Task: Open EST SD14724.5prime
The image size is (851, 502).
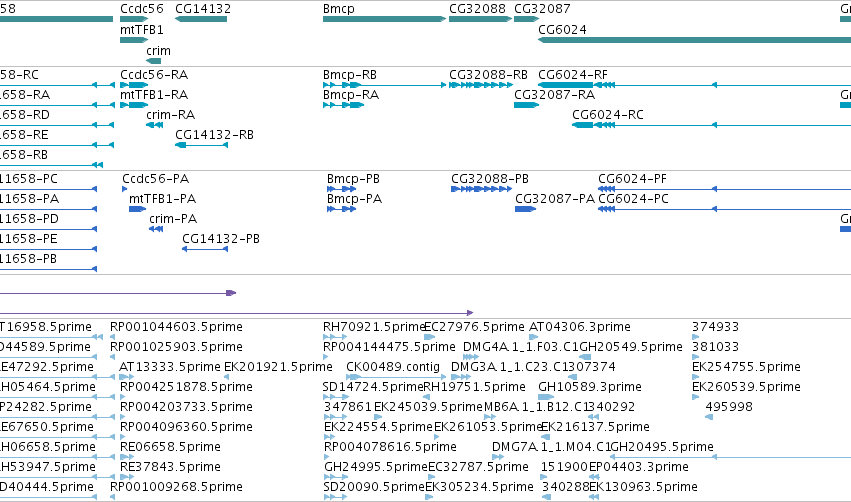Action: click(373, 387)
